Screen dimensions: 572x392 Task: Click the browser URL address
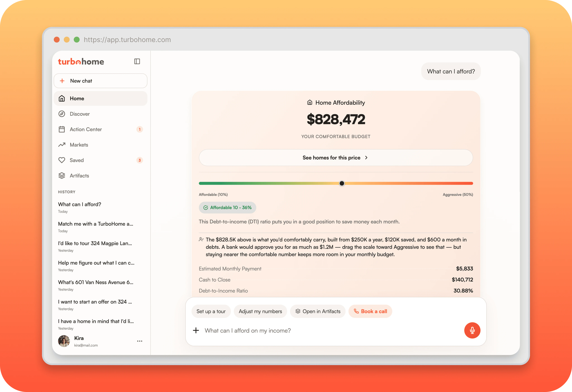tap(127, 40)
